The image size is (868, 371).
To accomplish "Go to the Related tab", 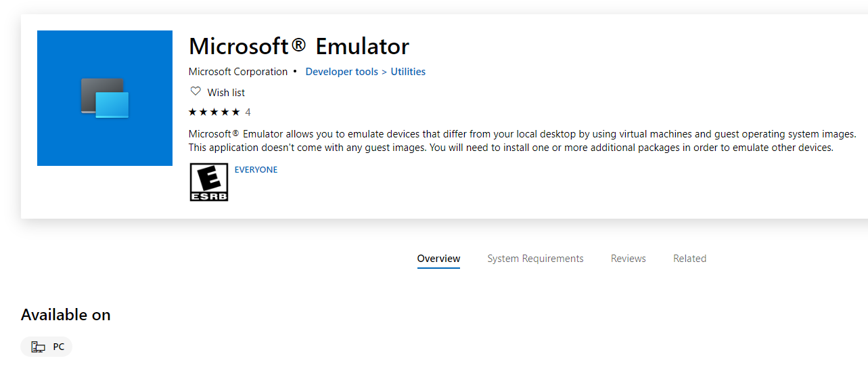I will point(689,259).
